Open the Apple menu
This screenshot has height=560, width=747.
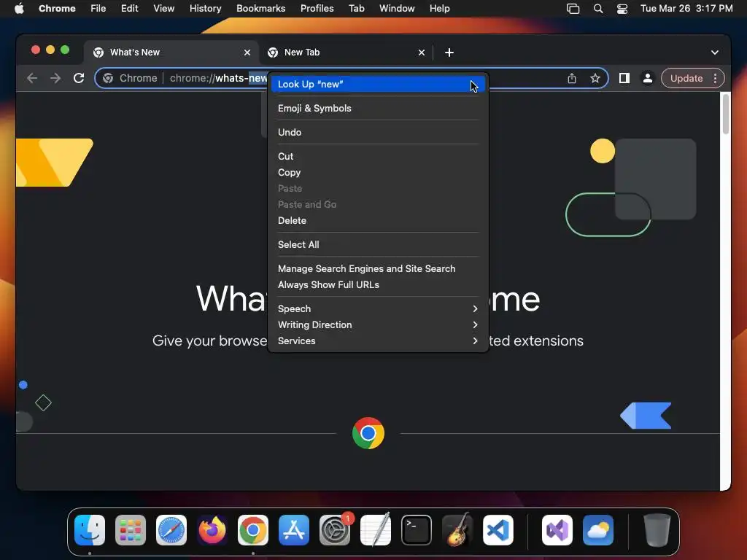point(19,9)
